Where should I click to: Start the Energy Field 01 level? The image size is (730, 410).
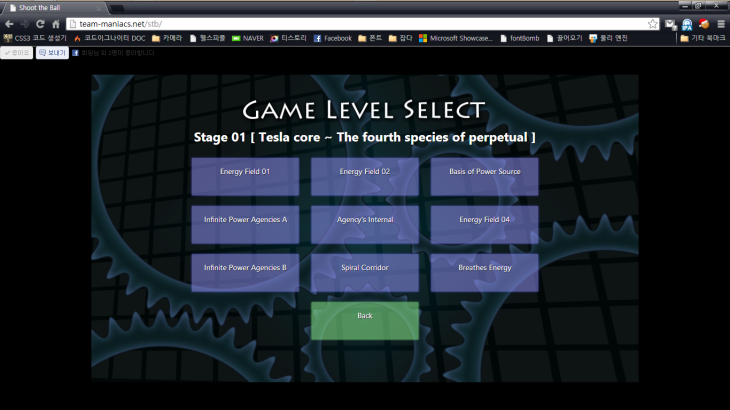(245, 176)
